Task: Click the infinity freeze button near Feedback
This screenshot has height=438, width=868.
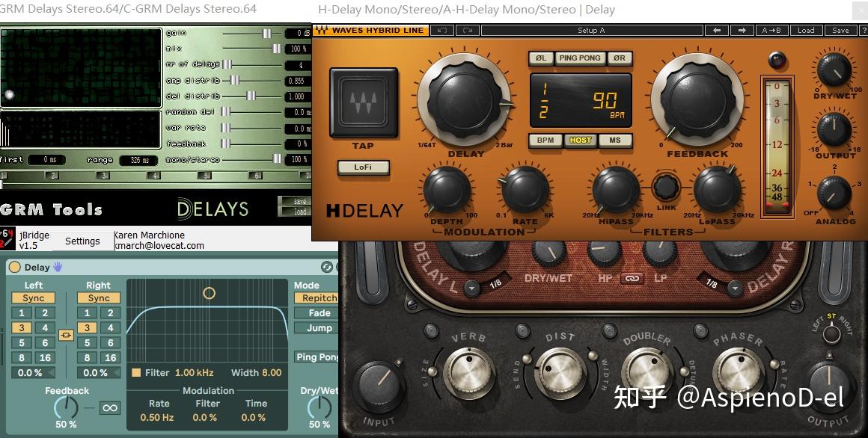Action: pos(110,408)
